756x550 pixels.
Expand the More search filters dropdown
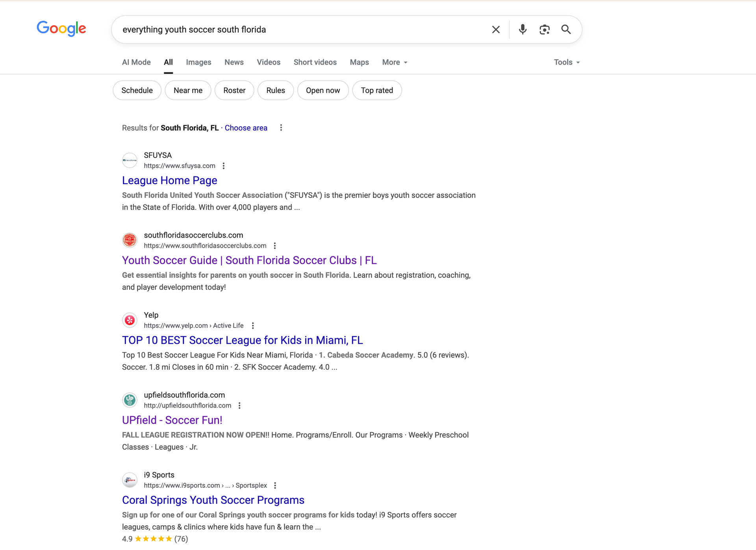click(395, 62)
